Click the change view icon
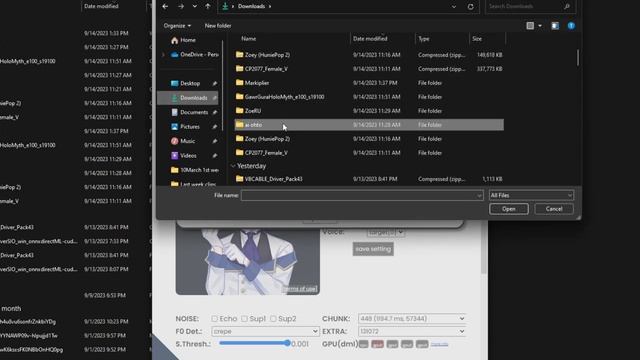Image resolution: width=640 pixels, height=360 pixels. pos(530,26)
